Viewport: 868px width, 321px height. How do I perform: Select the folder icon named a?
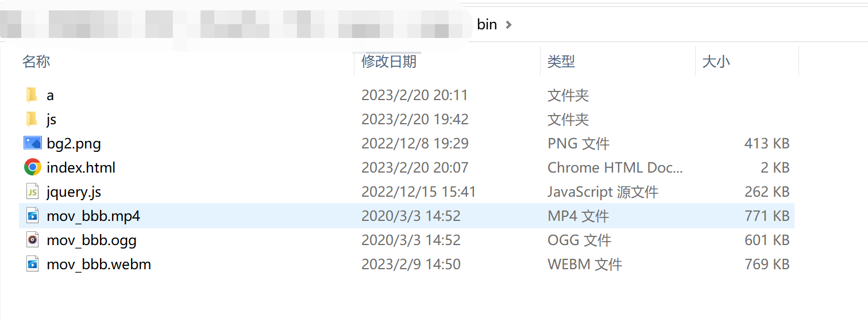tap(32, 95)
